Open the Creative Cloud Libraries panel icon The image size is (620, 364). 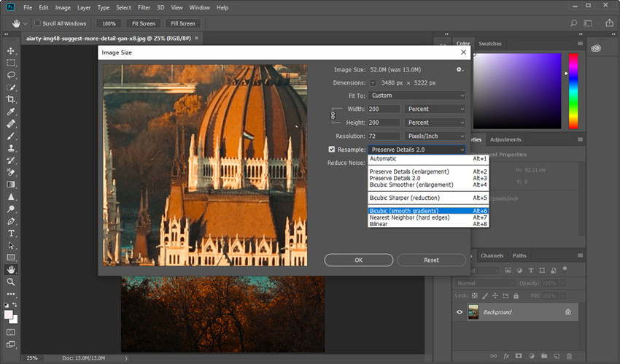click(x=596, y=48)
